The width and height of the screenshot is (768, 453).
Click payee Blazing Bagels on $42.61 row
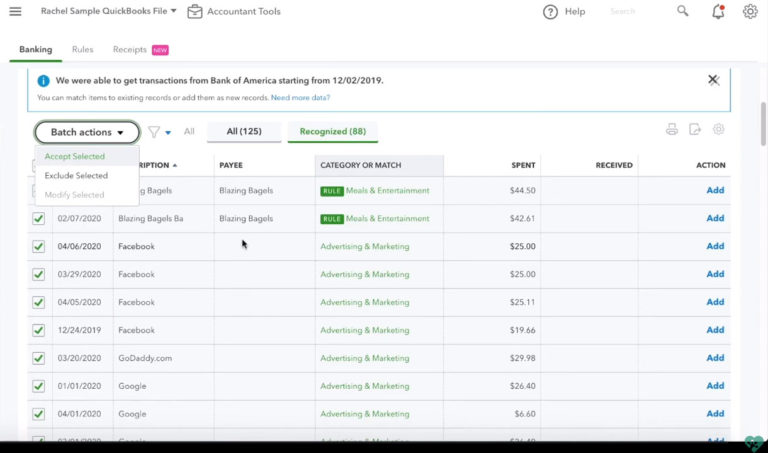click(x=246, y=218)
